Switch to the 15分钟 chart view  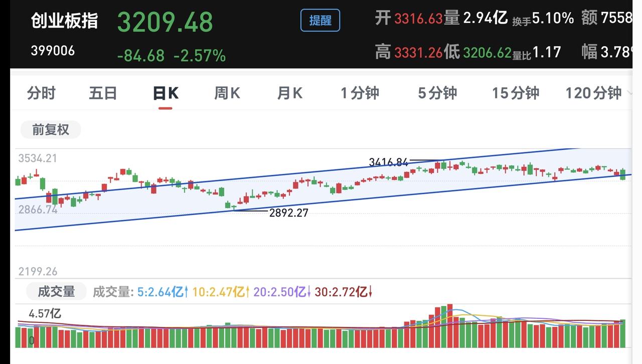pos(515,93)
